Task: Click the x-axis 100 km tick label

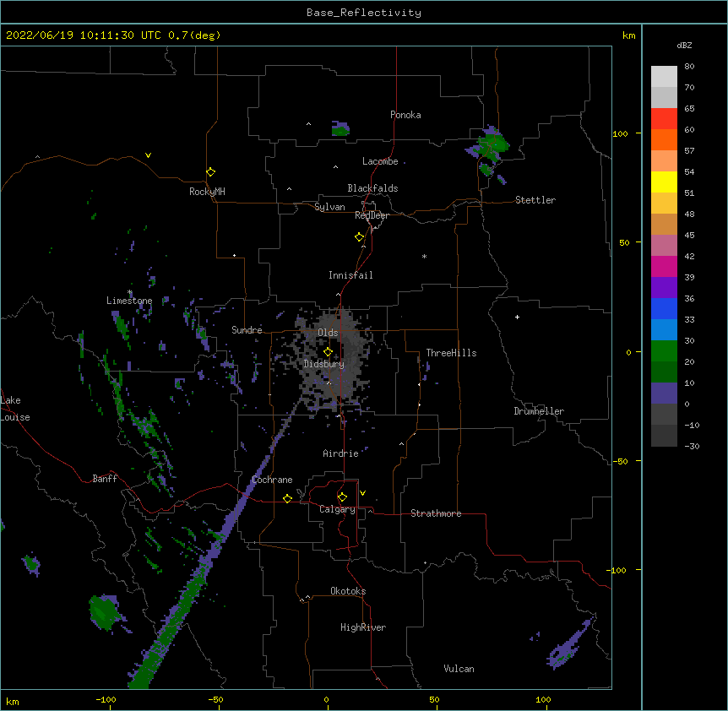Action: tap(543, 699)
